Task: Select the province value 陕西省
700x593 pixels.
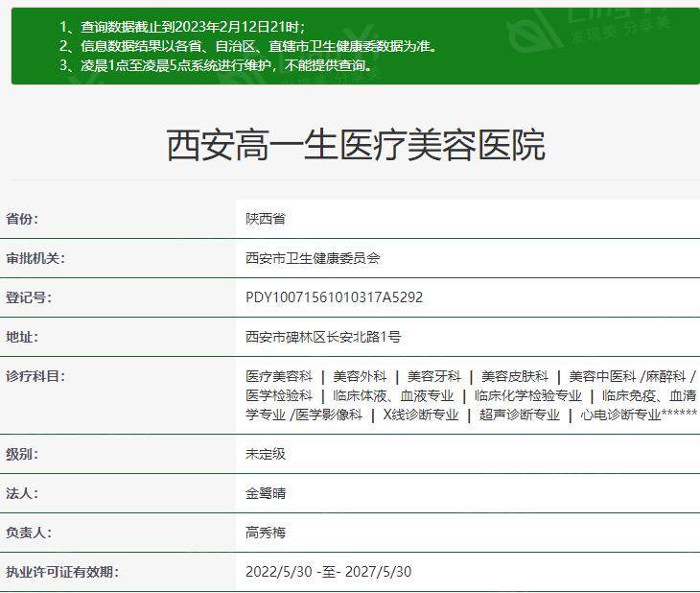Action: [266, 219]
